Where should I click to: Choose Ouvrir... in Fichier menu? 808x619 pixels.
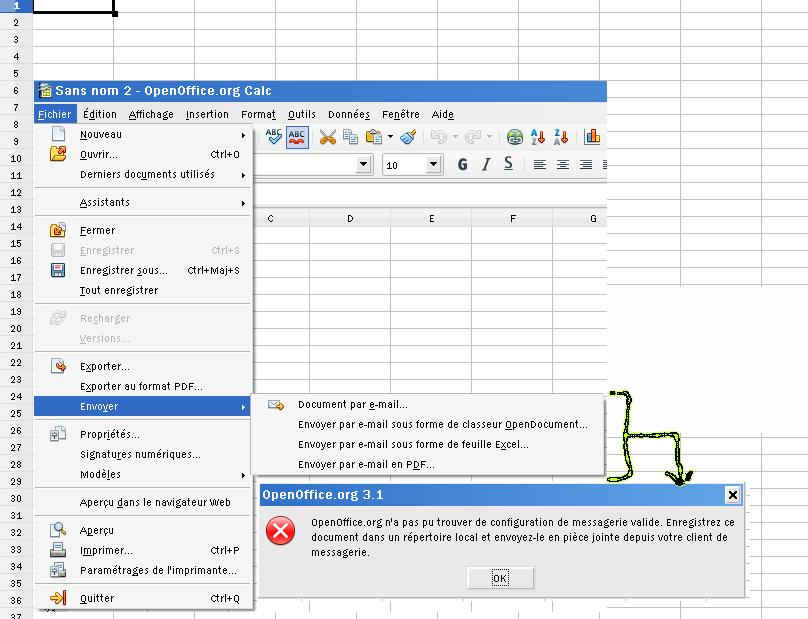click(x=143, y=155)
